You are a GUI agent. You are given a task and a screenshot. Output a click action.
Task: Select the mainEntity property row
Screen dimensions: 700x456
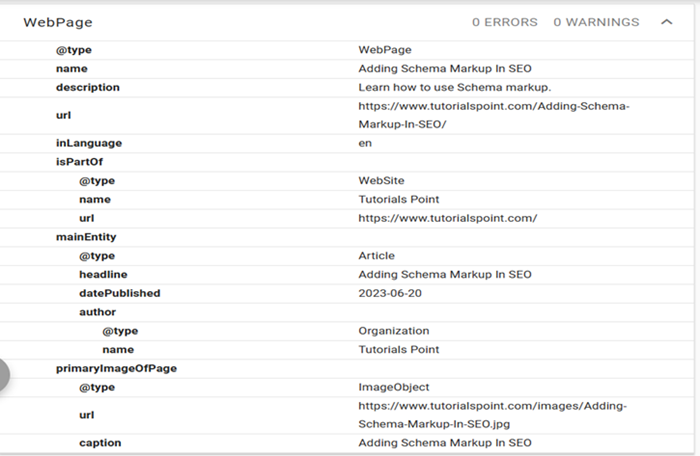point(85,237)
